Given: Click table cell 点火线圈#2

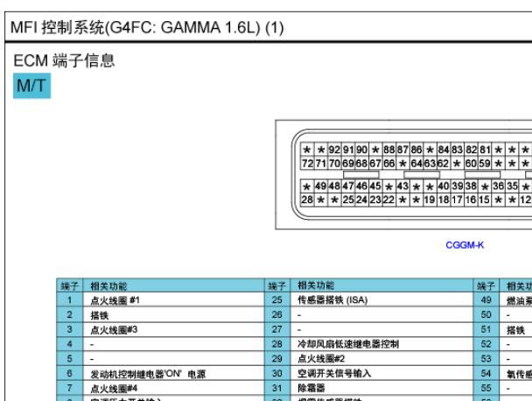Looking at the screenshot, I should coord(381,359).
